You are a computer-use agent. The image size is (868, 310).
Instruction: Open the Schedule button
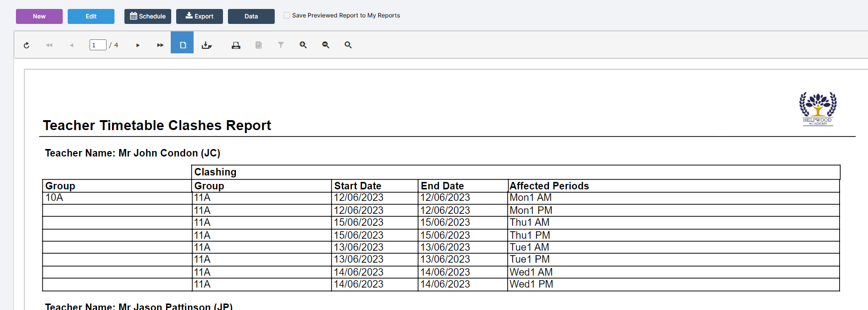[x=148, y=16]
